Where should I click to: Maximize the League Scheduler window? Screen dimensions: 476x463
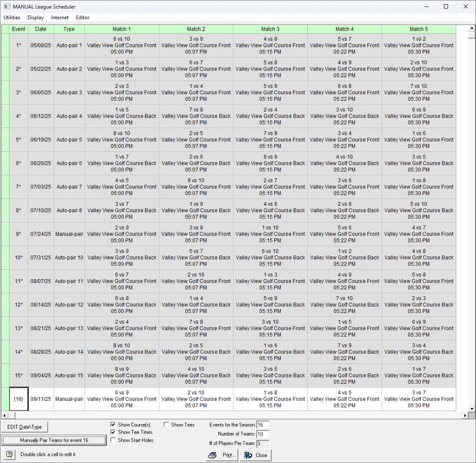tap(446, 7)
